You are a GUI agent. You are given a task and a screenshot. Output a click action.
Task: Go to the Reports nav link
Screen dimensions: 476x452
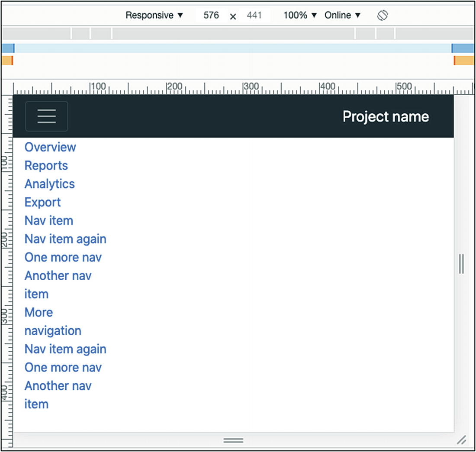coord(46,166)
